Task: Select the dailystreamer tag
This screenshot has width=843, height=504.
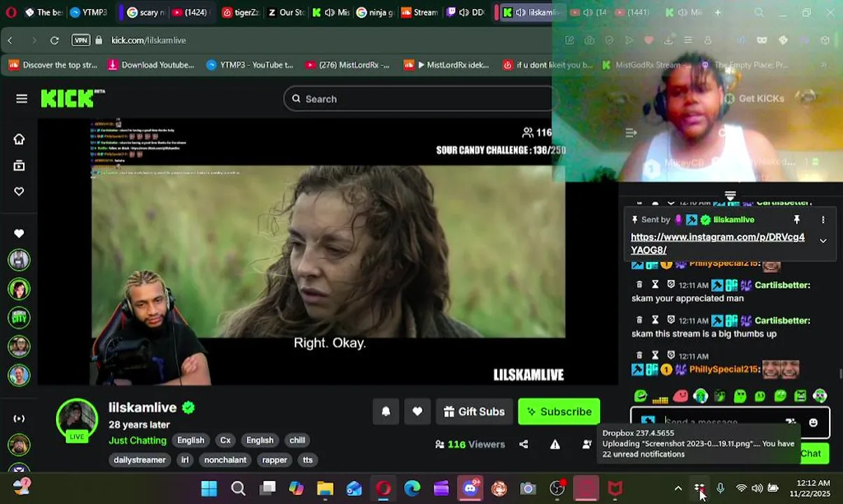Action: [x=139, y=460]
